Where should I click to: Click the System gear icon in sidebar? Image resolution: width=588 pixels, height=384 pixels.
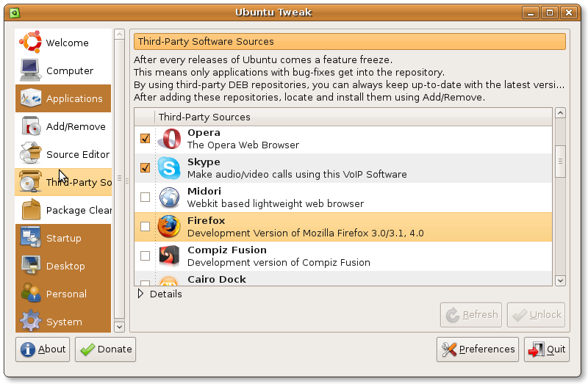pos(30,322)
